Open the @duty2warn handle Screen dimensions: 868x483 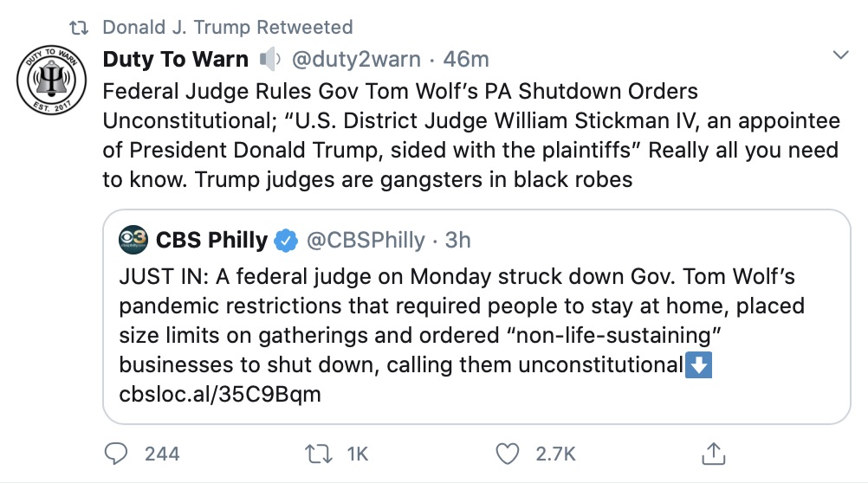pos(356,60)
